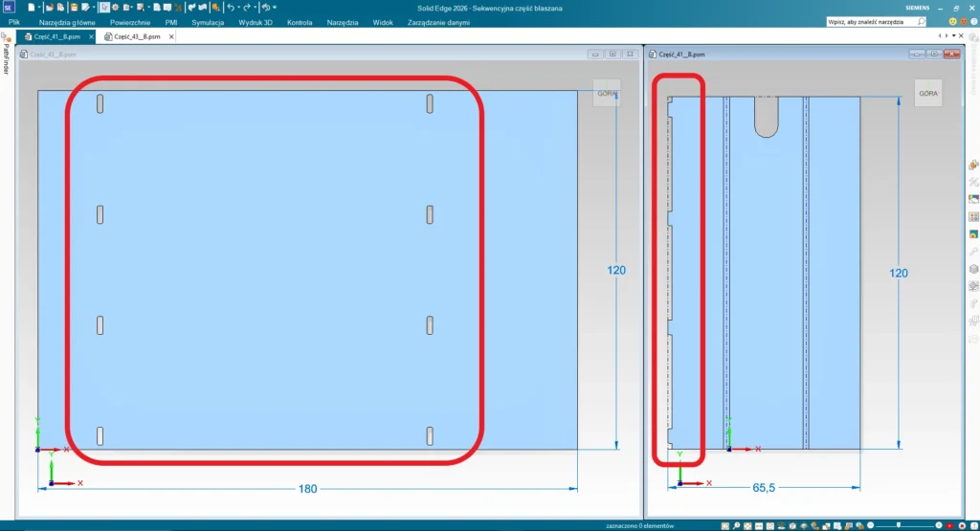Start recording with the YouTube icon
This screenshot has height=531, width=980.
pyautogui.click(x=950, y=525)
